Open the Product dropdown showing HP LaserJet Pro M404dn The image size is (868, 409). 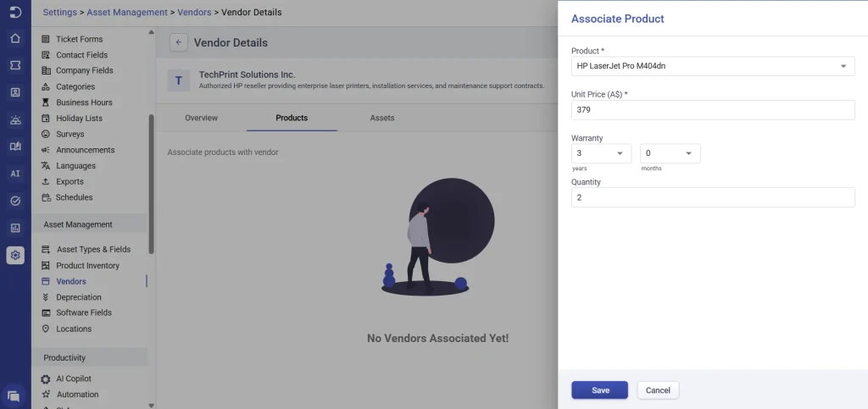(x=713, y=66)
